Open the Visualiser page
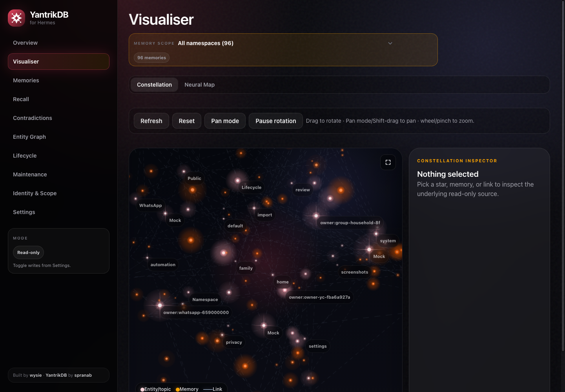The height and width of the screenshot is (392, 565). [x=58, y=62]
